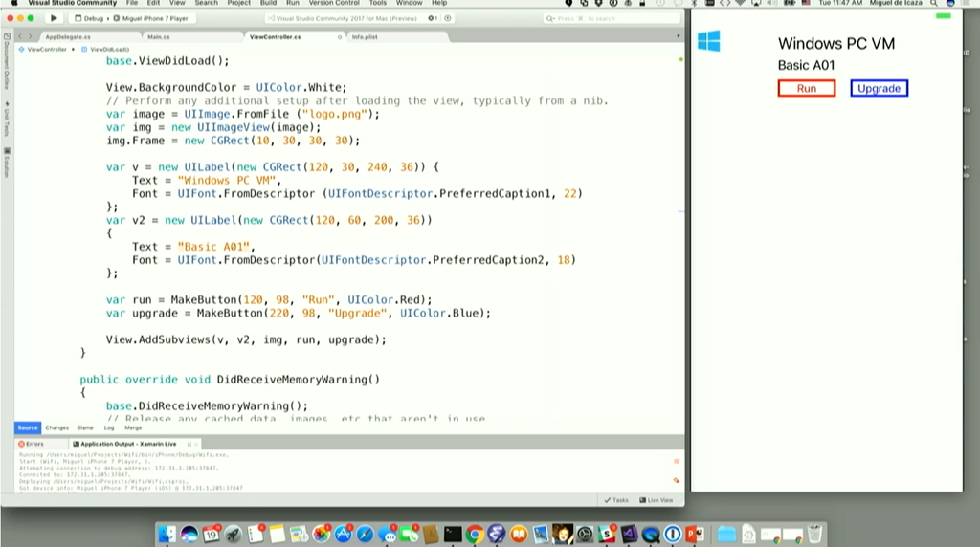Click "Basic A01" string in code
Viewport: 980px width, 547px height.
pos(213,247)
